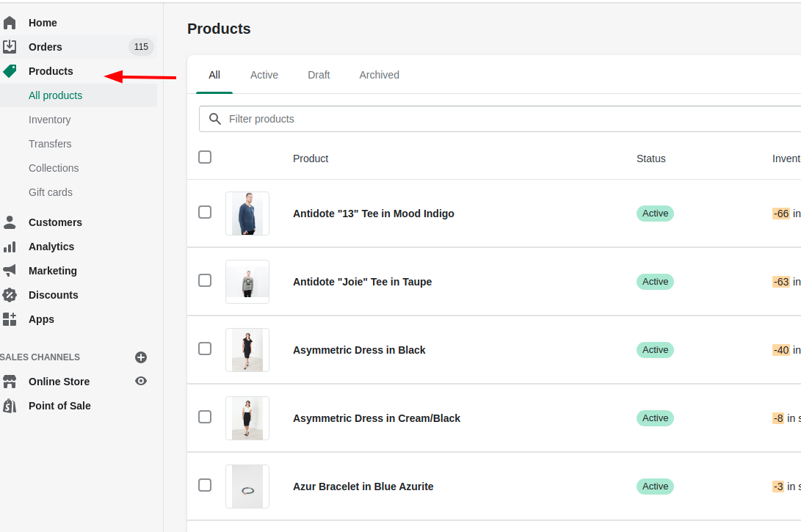
Task: Check the Antidote "13" Tee row checkbox
Action: (x=205, y=212)
